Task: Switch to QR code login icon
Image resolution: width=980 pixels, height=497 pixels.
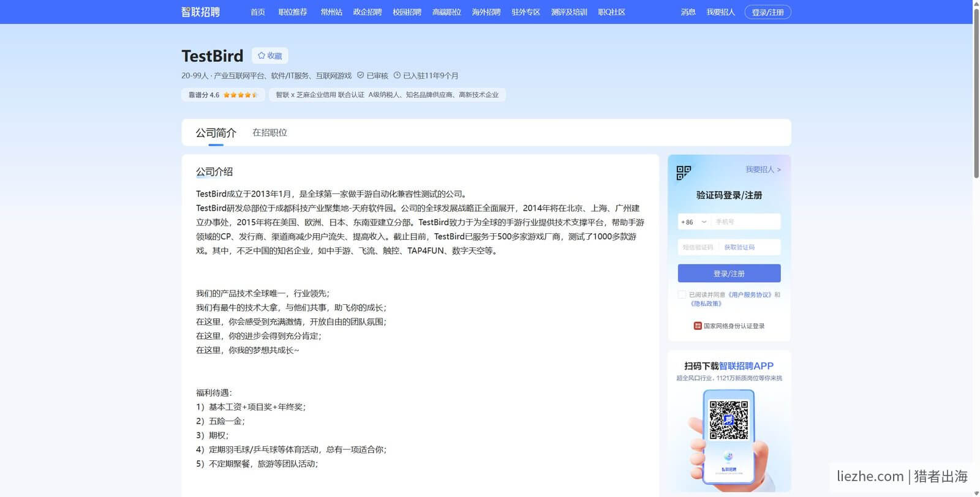Action: pos(684,173)
